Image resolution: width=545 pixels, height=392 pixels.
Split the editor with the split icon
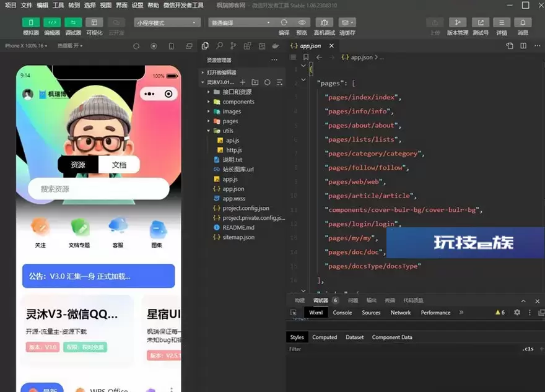tap(523, 46)
